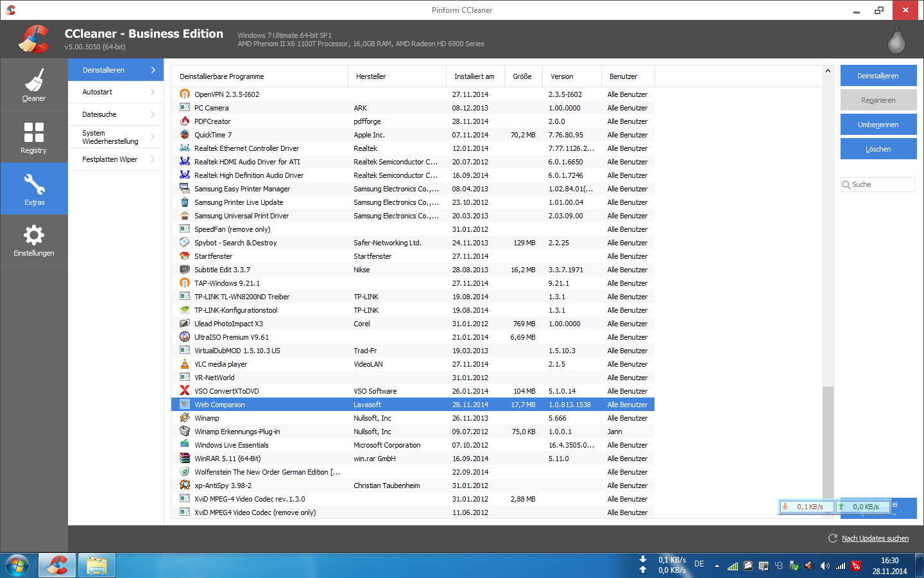This screenshot has height=578, width=924.
Task: Click the Piriform pear icon
Action: (896, 40)
